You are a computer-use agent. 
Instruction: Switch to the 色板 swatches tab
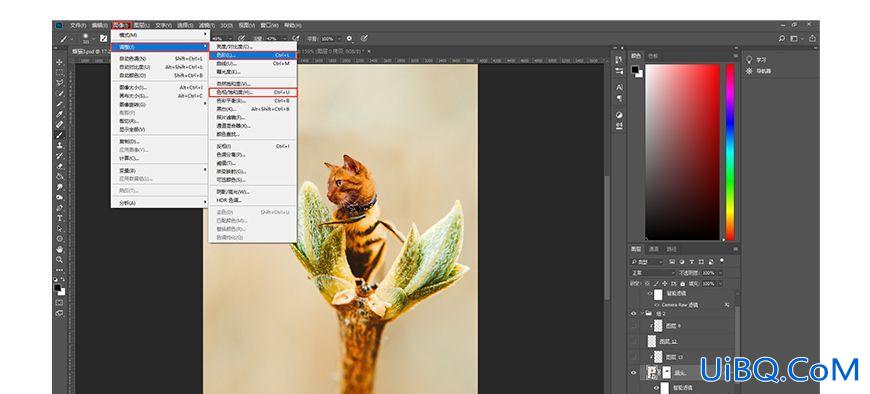tap(653, 55)
